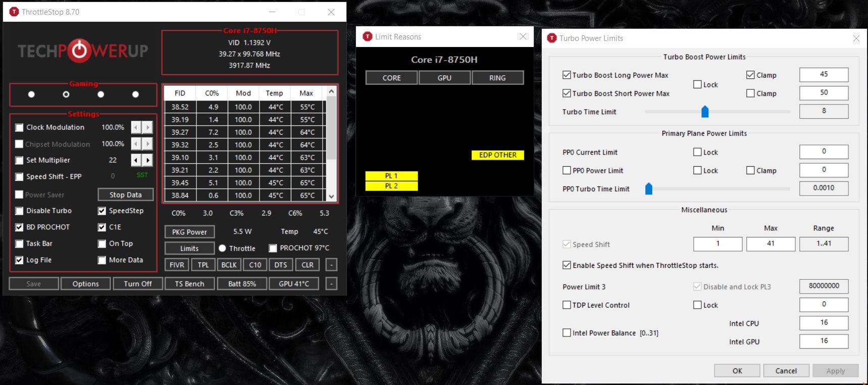Click the Stop Data button
This screenshot has height=385, width=868.
(x=126, y=195)
